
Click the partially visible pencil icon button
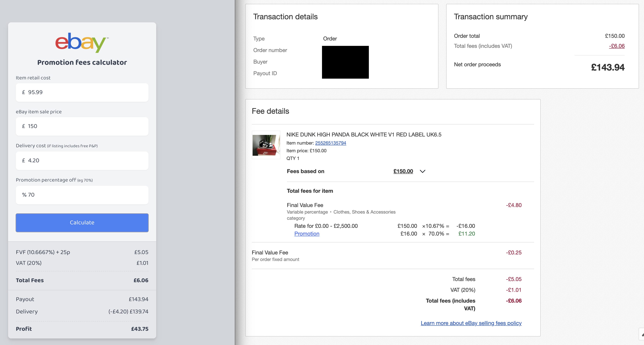click(x=642, y=334)
